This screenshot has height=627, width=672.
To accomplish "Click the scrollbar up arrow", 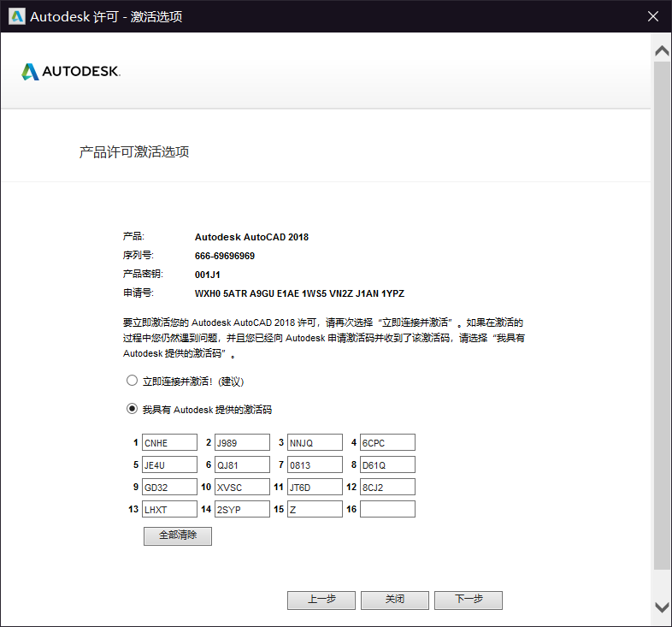I will coord(662,50).
